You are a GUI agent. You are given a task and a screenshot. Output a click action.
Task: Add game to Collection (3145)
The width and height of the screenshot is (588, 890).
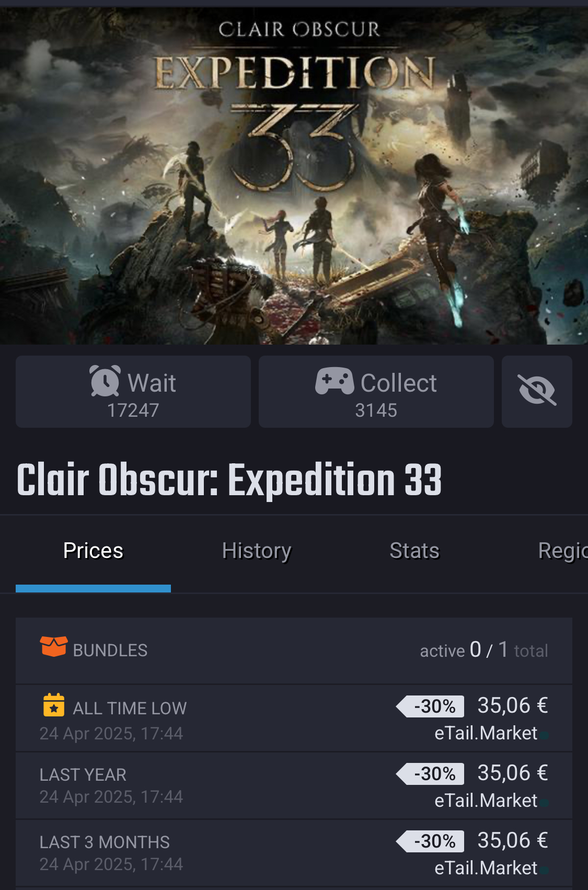(376, 392)
